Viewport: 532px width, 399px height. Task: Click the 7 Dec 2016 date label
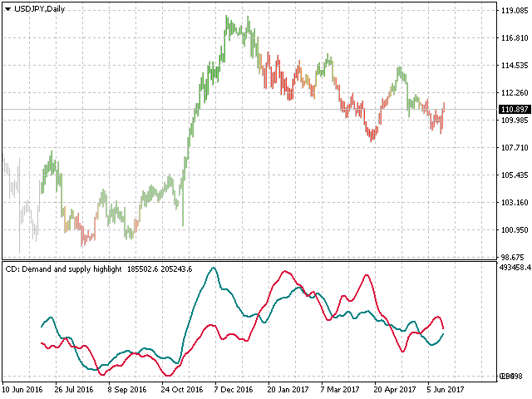click(233, 389)
